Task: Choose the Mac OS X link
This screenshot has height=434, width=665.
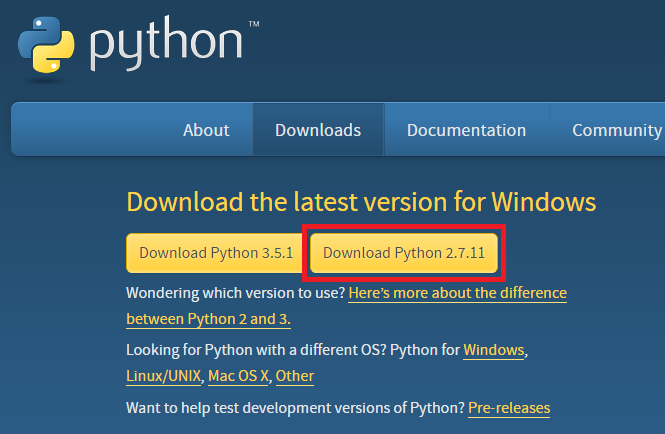Action: (x=238, y=376)
